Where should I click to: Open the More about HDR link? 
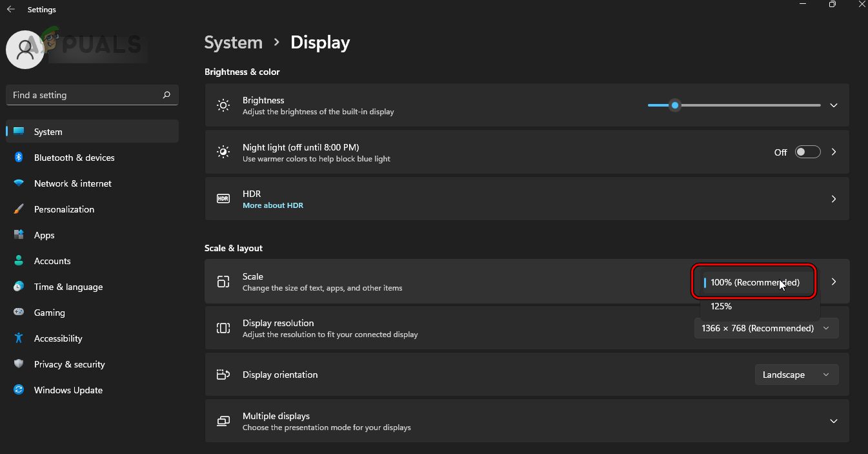click(273, 205)
